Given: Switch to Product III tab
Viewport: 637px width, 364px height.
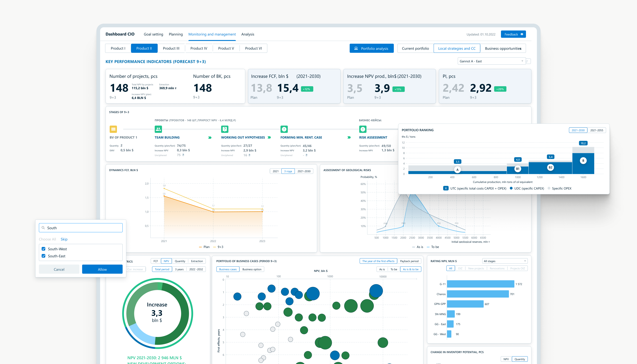Looking at the screenshot, I should [171, 48].
